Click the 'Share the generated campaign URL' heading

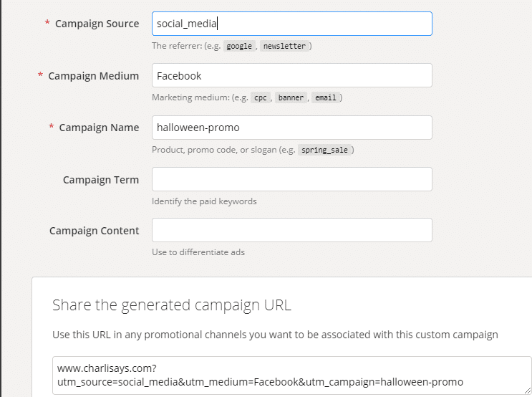(x=172, y=305)
